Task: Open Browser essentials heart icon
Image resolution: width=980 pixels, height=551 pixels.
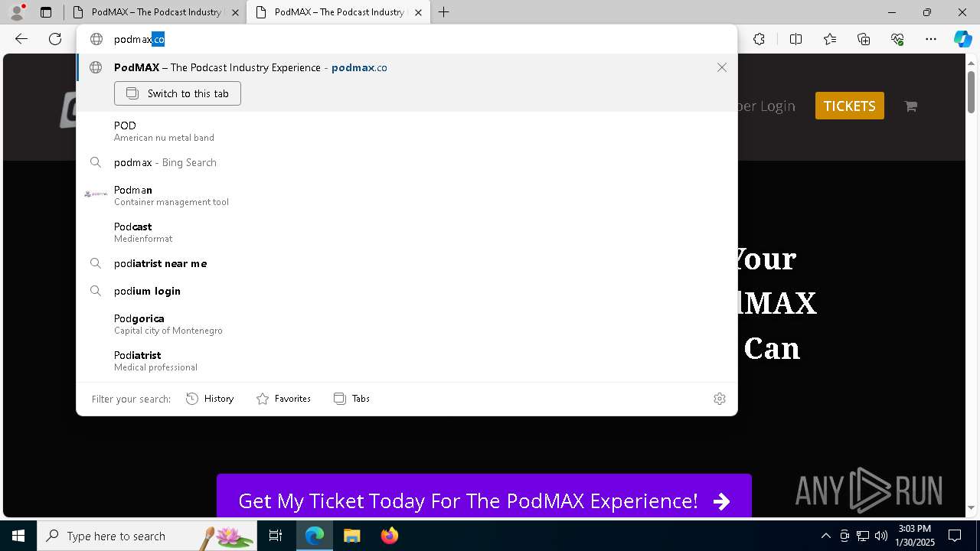Action: coord(897,39)
